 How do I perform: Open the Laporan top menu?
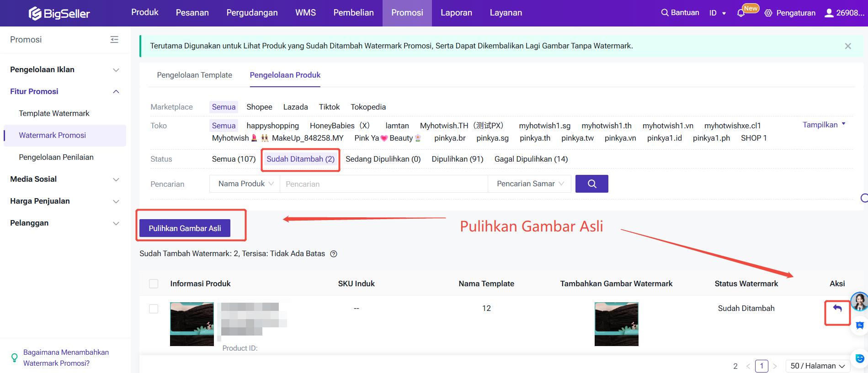(x=456, y=13)
